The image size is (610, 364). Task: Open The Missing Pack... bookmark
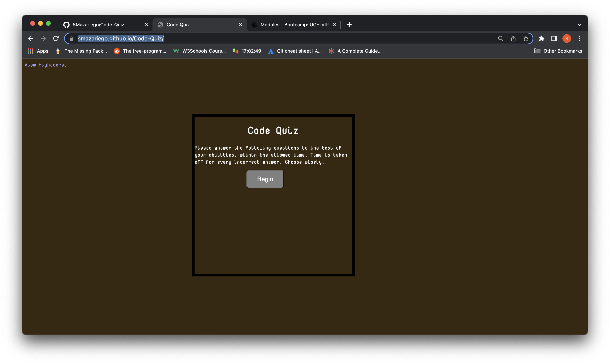pyautogui.click(x=81, y=51)
